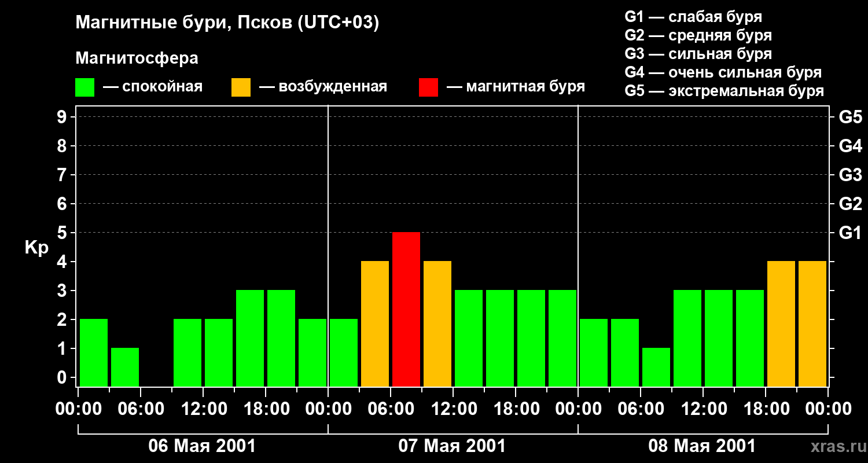
Task: Click the 'G2' storm-level label on the right axis
Action: [851, 204]
